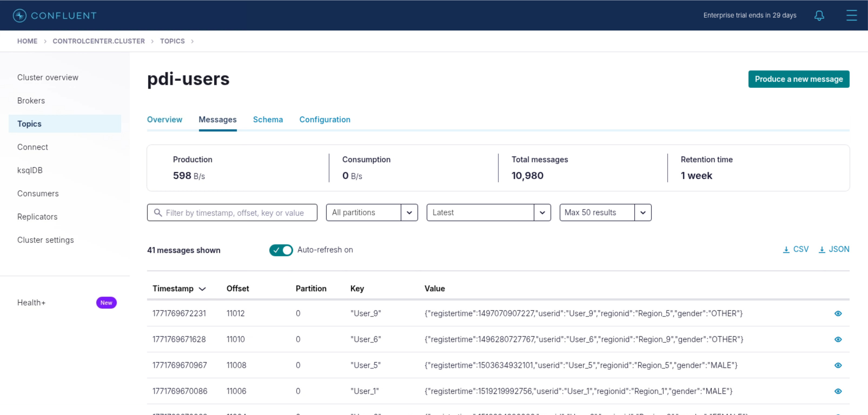Expand the All partitions dropdown

[x=409, y=212]
